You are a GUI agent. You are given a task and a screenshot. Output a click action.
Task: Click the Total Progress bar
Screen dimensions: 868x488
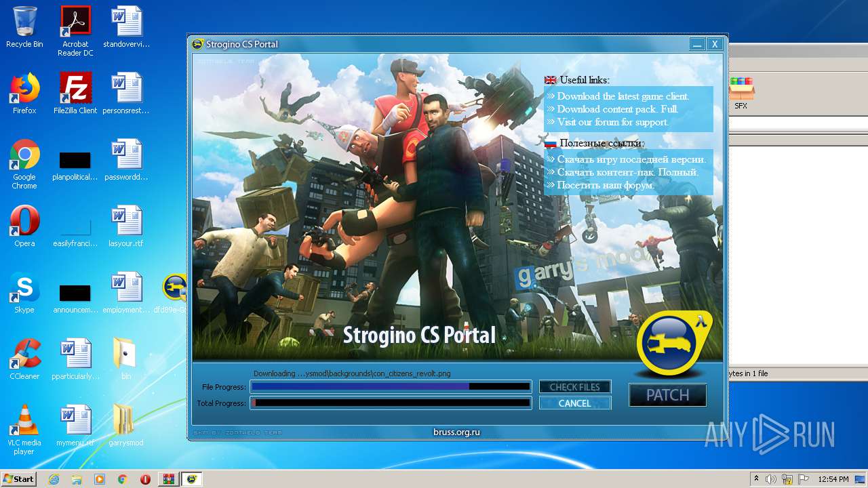click(390, 403)
